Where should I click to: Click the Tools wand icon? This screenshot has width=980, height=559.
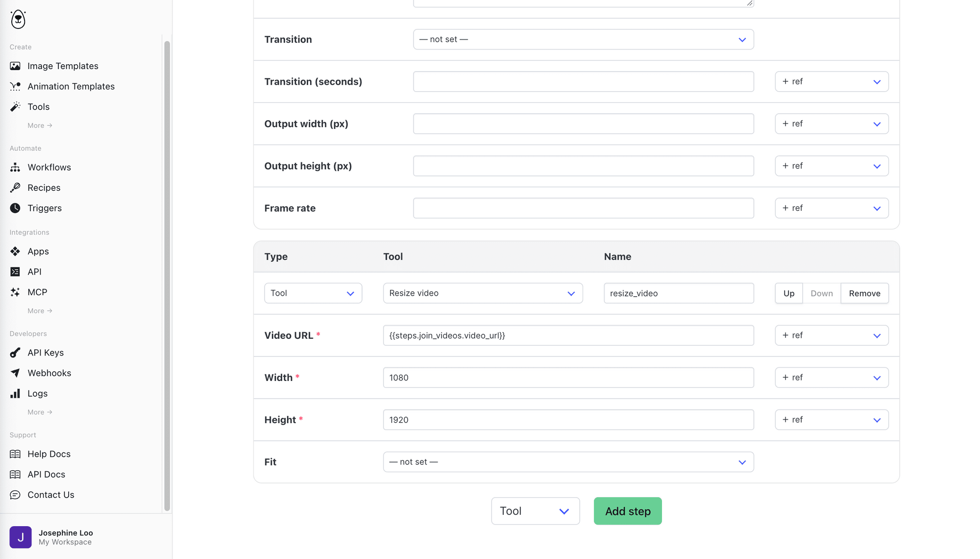click(15, 106)
